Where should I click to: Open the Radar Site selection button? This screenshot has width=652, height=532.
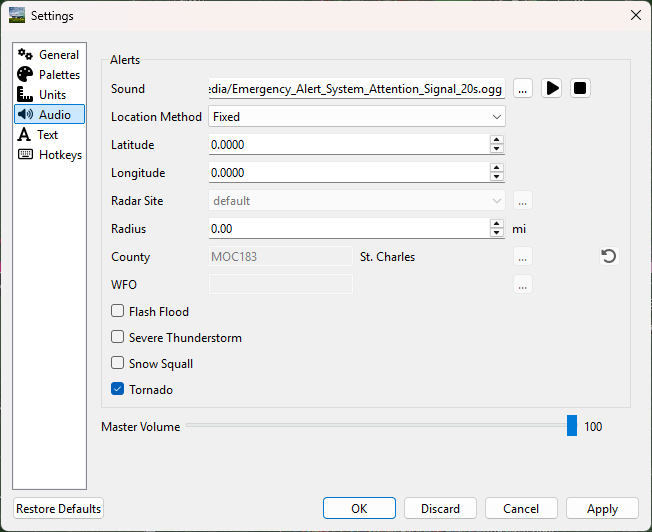click(x=523, y=201)
